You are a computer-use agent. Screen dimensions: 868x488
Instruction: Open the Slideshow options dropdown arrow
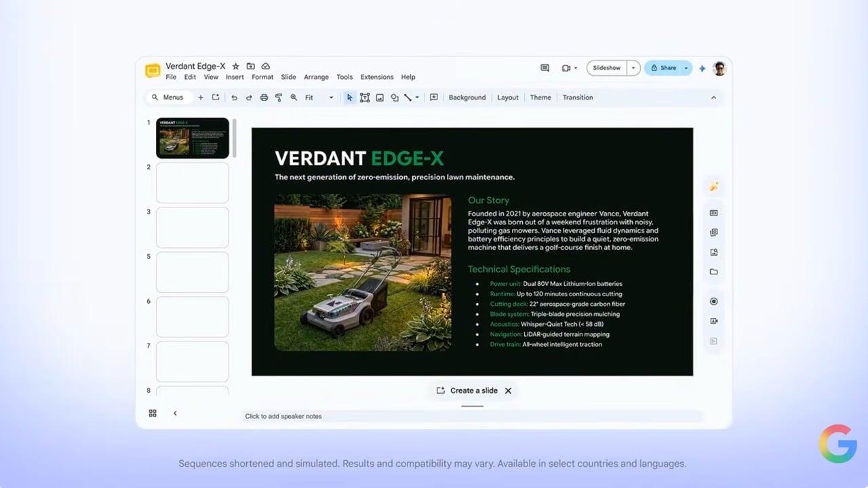633,68
